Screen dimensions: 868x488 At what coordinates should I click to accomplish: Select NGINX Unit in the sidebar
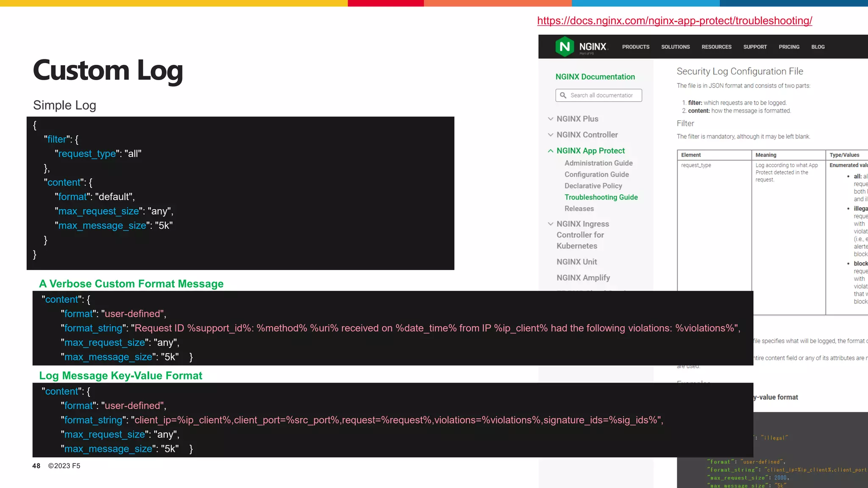pos(576,262)
